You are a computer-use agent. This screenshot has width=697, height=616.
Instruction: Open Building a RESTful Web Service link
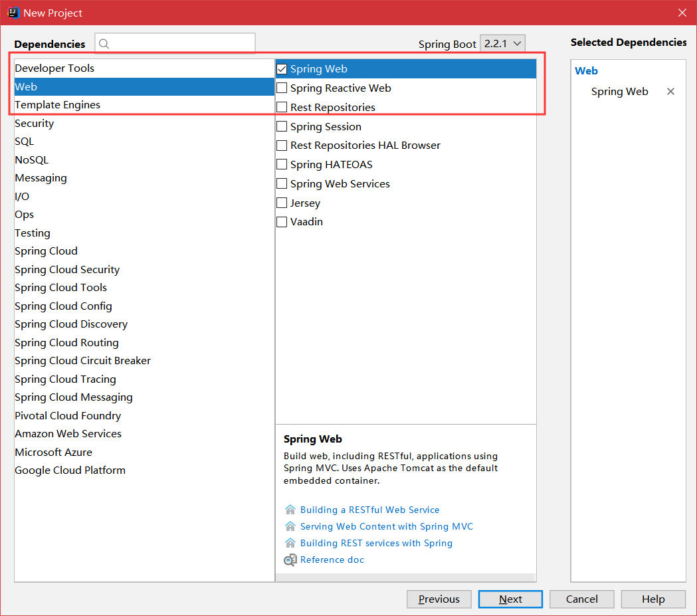[370, 510]
